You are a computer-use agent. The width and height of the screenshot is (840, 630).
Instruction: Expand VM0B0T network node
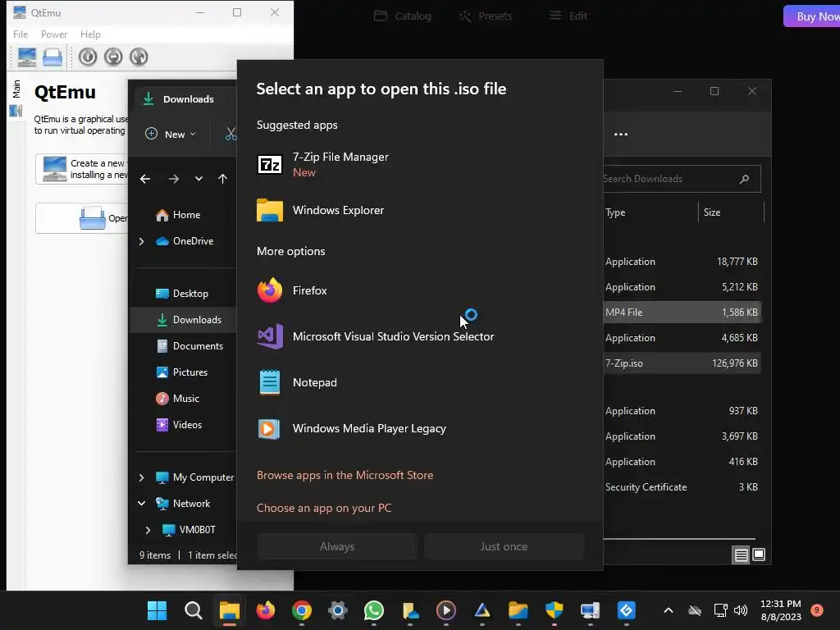coord(148,530)
